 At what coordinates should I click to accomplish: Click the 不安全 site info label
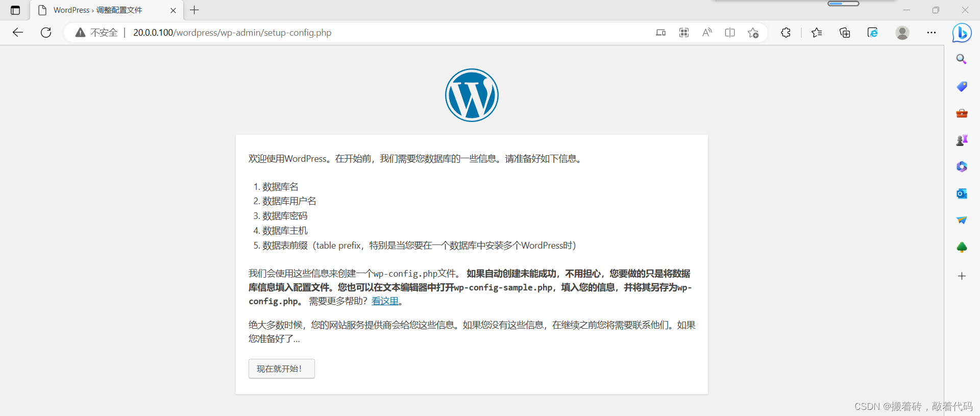click(104, 33)
